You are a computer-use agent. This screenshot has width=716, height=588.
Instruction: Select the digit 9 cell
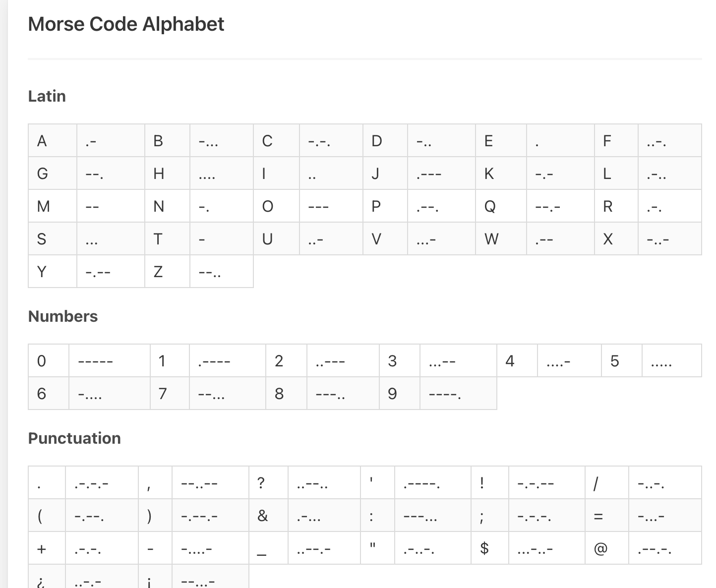tap(400, 394)
